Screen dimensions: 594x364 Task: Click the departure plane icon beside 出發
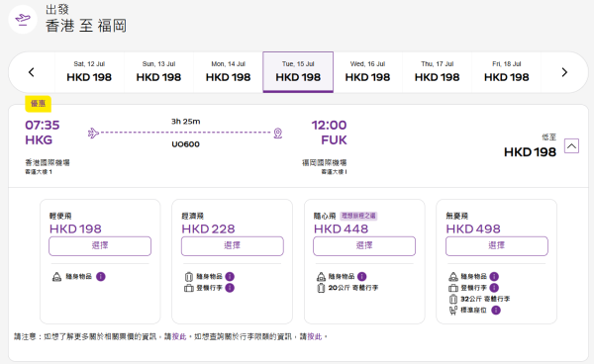click(23, 20)
